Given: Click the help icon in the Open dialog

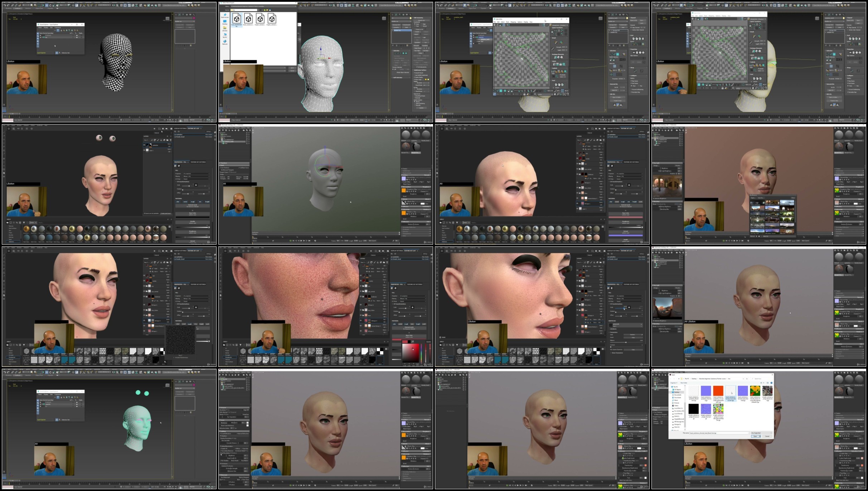Looking at the screenshot, I should click(x=771, y=383).
